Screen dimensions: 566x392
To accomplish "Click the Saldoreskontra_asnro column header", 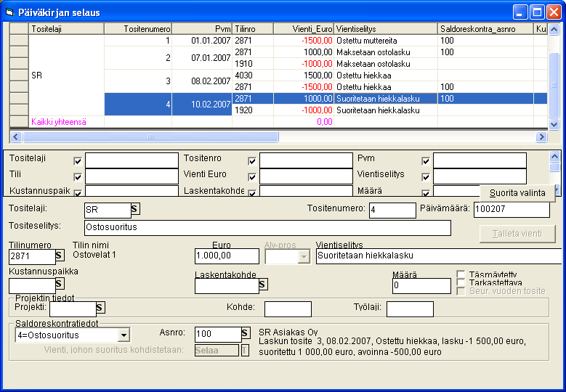I will click(485, 29).
